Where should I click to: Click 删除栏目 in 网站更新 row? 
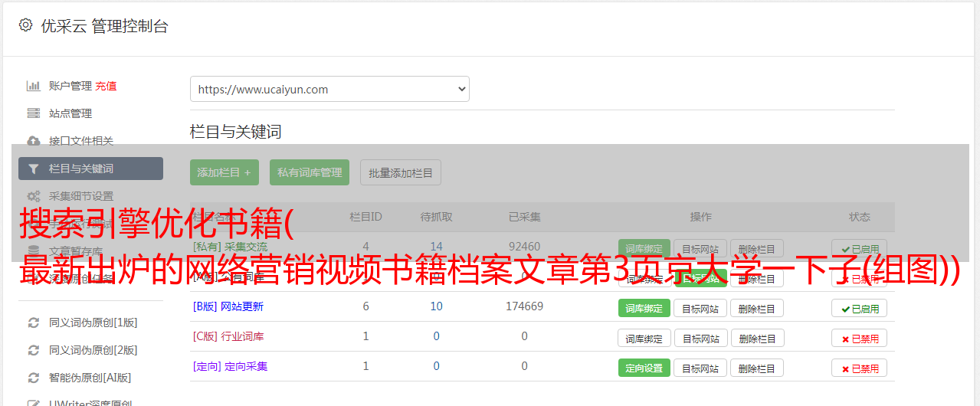[x=757, y=308]
